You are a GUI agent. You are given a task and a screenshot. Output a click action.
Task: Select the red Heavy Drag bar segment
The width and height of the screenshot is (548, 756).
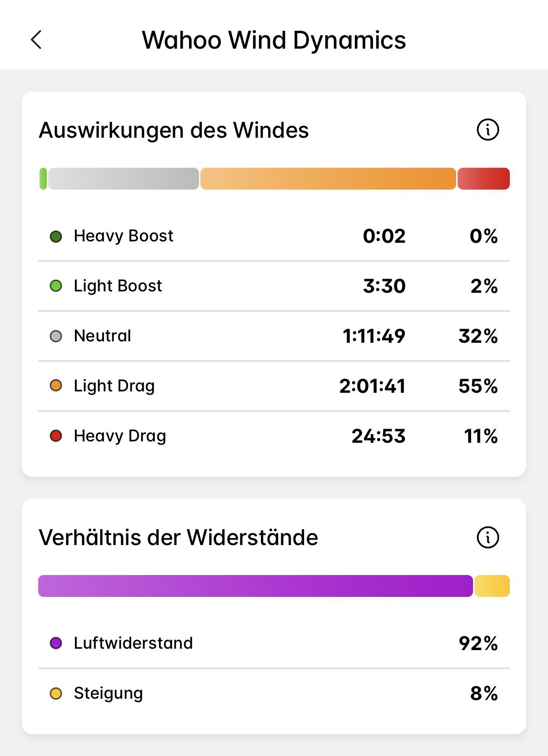pos(483,179)
